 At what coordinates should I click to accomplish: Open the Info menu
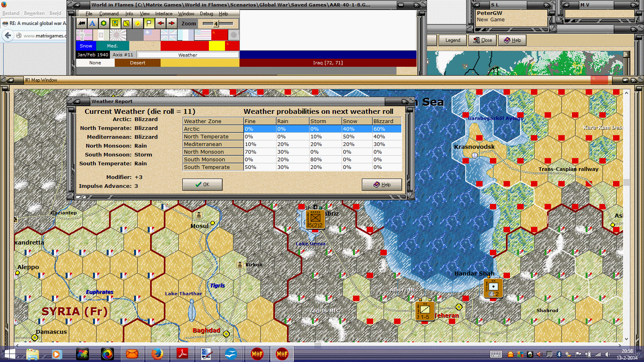tap(129, 14)
